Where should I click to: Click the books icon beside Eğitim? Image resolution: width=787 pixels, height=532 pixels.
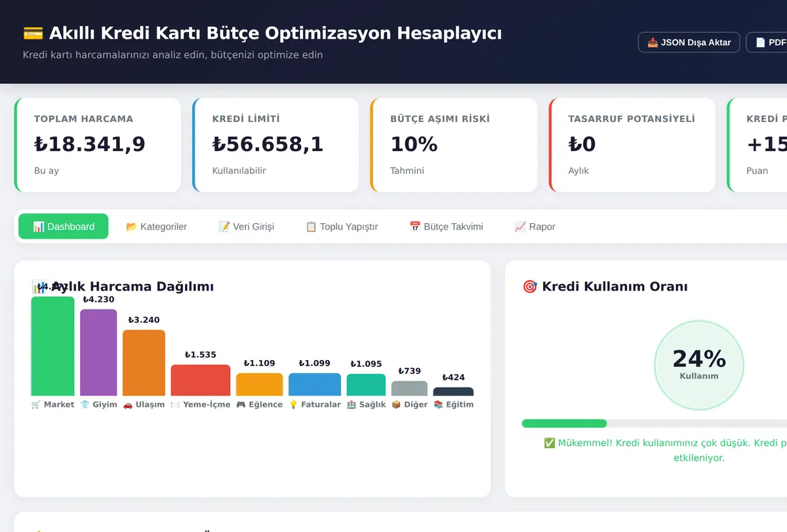(438, 405)
